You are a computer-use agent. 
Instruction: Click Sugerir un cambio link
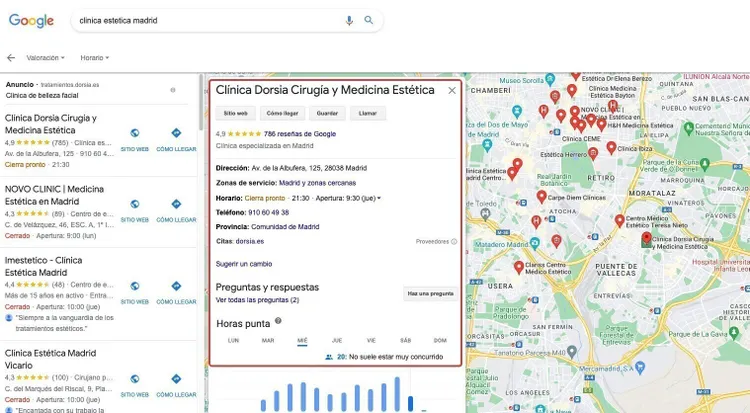click(x=243, y=264)
